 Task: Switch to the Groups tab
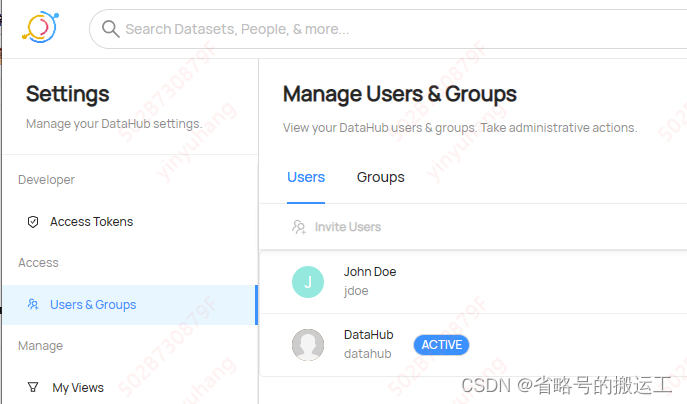380,177
